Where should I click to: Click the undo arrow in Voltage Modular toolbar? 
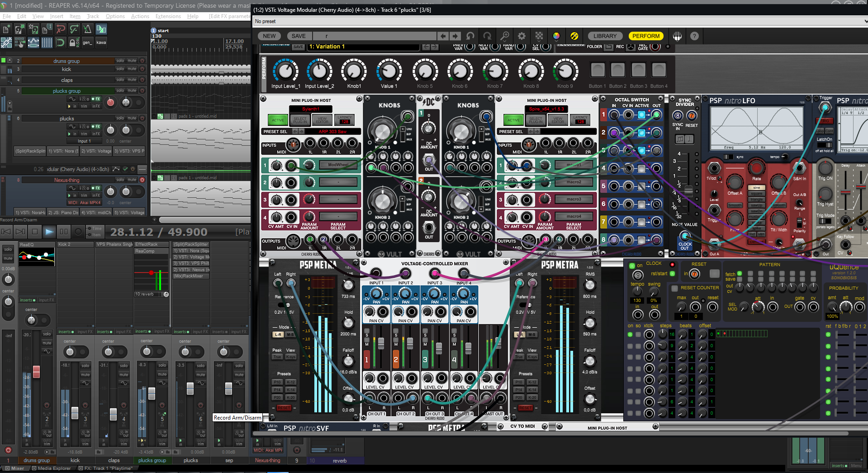(470, 36)
